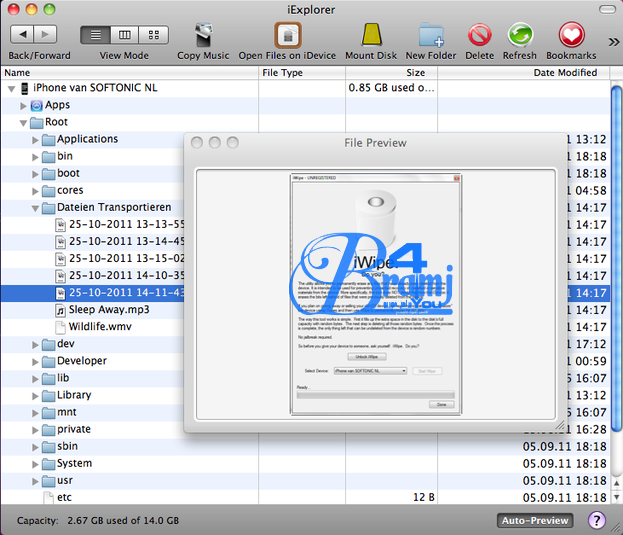Expand the Library folder
The height and width of the screenshot is (535, 623).
point(35,396)
